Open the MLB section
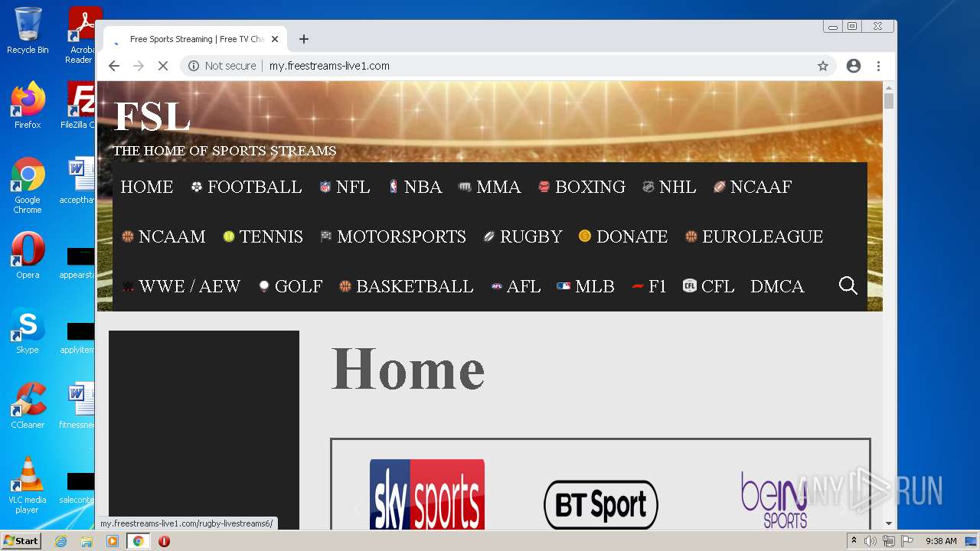This screenshot has width=980, height=551. (586, 286)
